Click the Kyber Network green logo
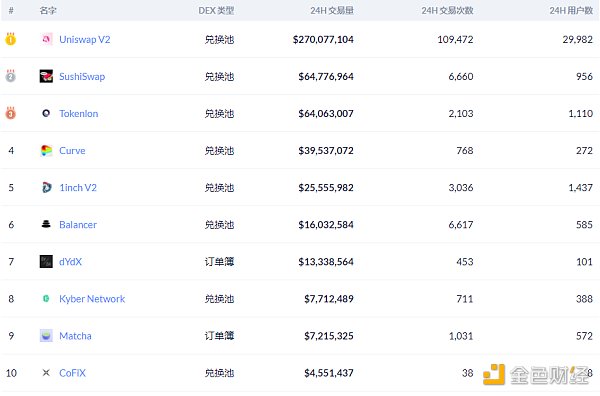Viewport: 600px width, 396px height. click(46, 298)
